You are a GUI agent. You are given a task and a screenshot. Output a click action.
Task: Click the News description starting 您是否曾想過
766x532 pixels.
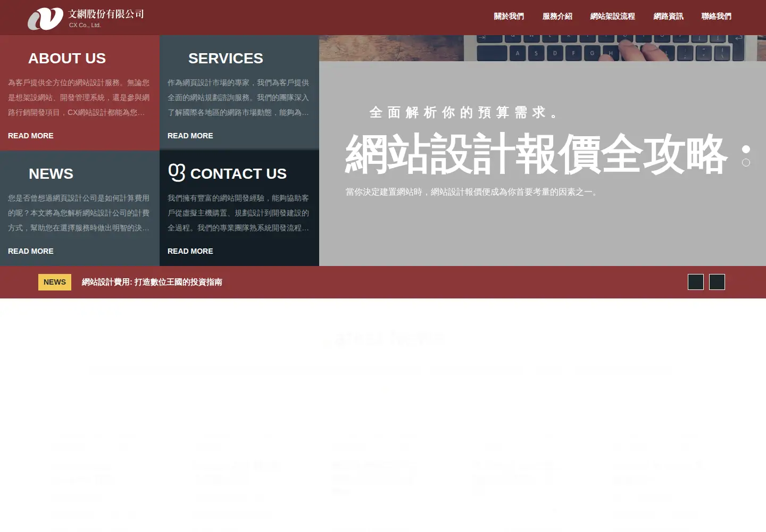click(x=79, y=213)
